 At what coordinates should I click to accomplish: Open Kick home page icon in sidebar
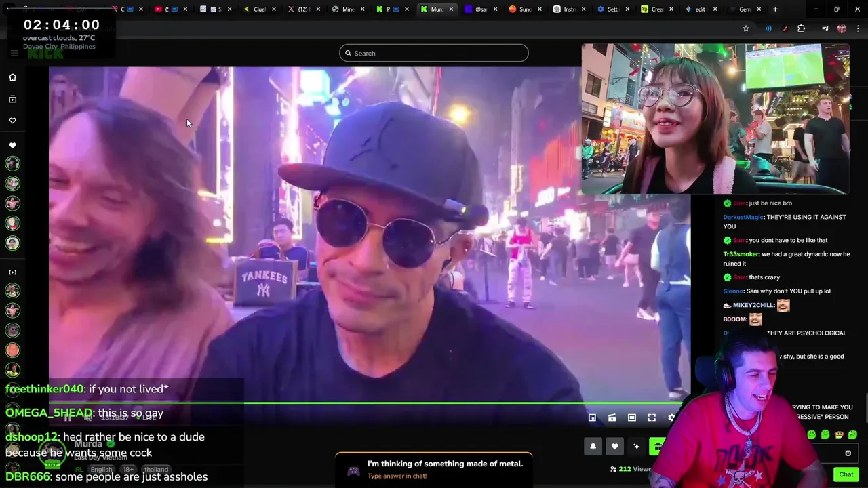pyautogui.click(x=12, y=77)
